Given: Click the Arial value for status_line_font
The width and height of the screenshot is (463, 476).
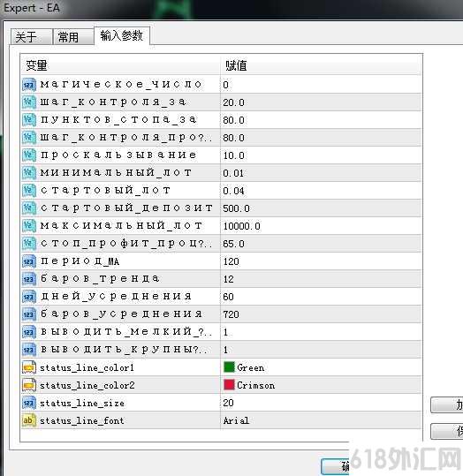Looking at the screenshot, I should [236, 420].
